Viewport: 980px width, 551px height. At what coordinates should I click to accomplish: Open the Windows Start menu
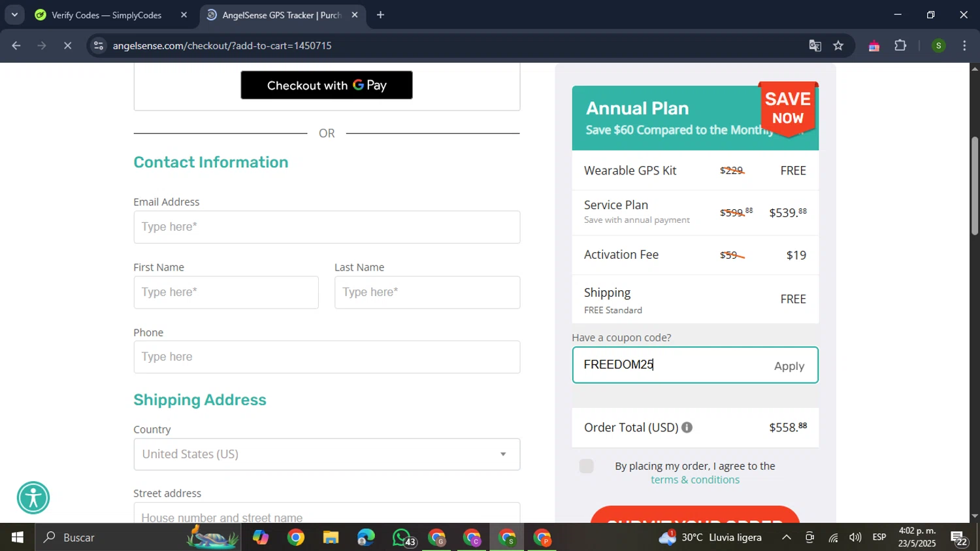[x=17, y=537]
